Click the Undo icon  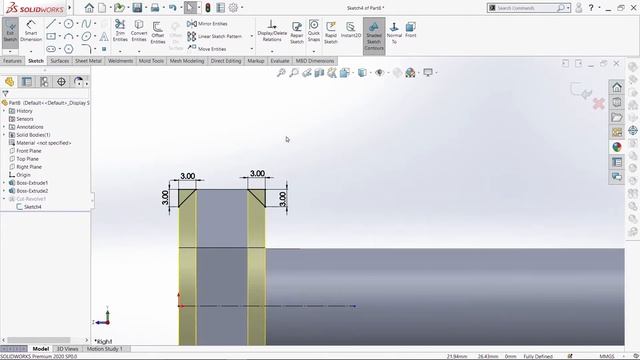172,8
